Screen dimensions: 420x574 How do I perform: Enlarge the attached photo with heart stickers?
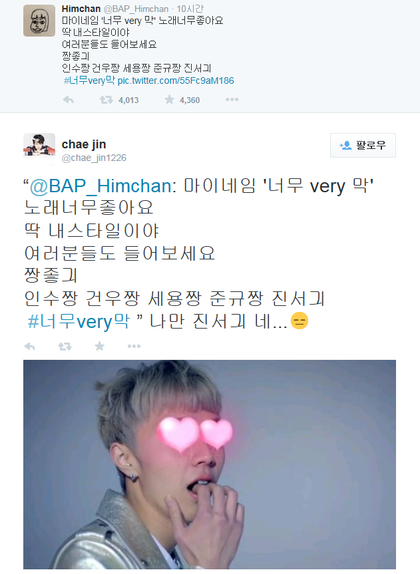point(209,464)
